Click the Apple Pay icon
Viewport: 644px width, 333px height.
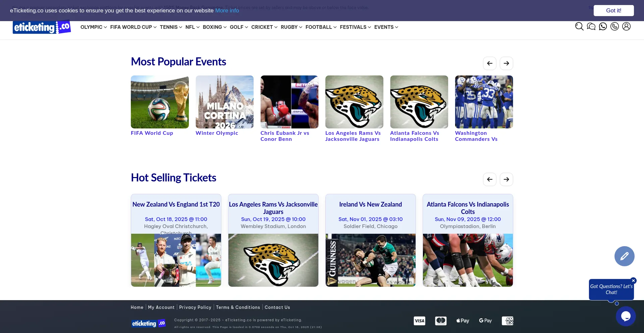[x=463, y=321]
